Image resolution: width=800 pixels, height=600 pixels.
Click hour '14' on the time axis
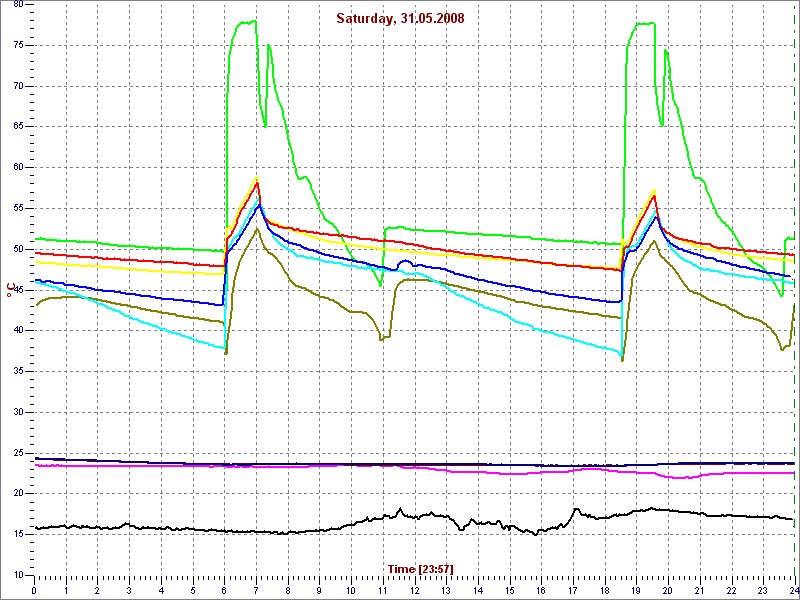pos(478,591)
